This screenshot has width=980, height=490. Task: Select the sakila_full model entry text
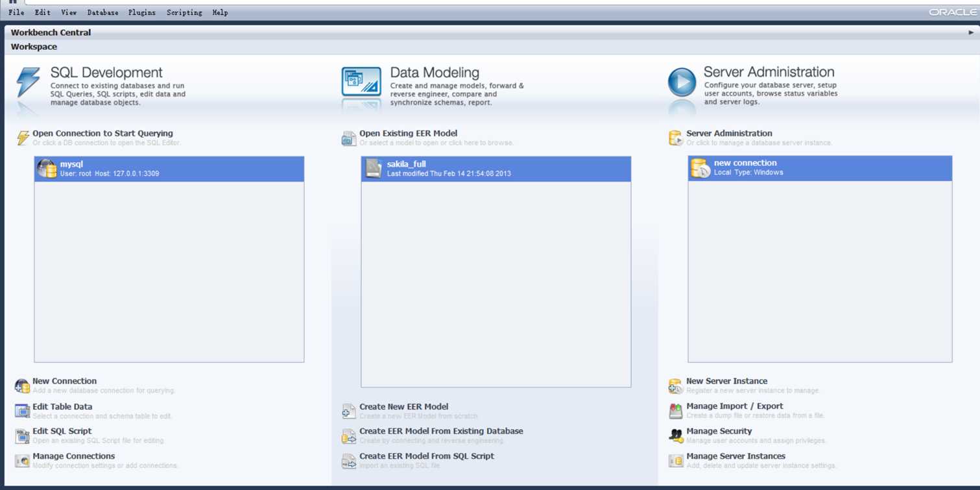(406, 164)
